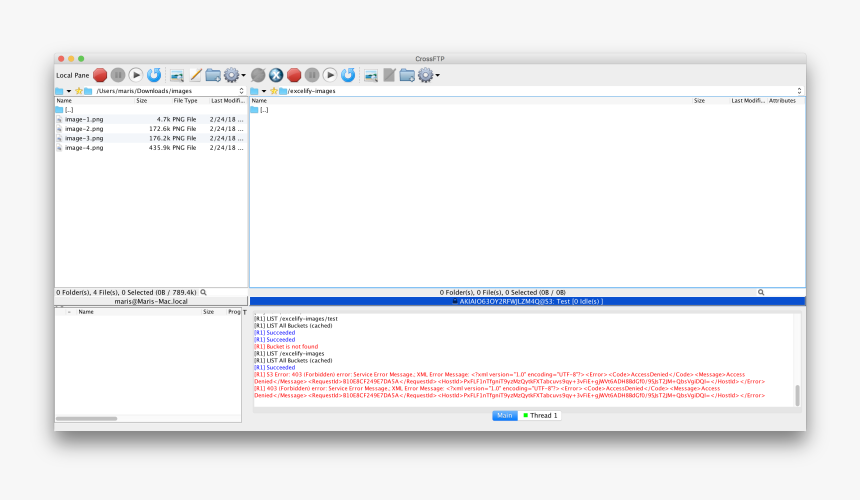The height and width of the screenshot is (500, 860).
Task: Click the queue panel horizontal scrollbar
Action: pos(87,419)
